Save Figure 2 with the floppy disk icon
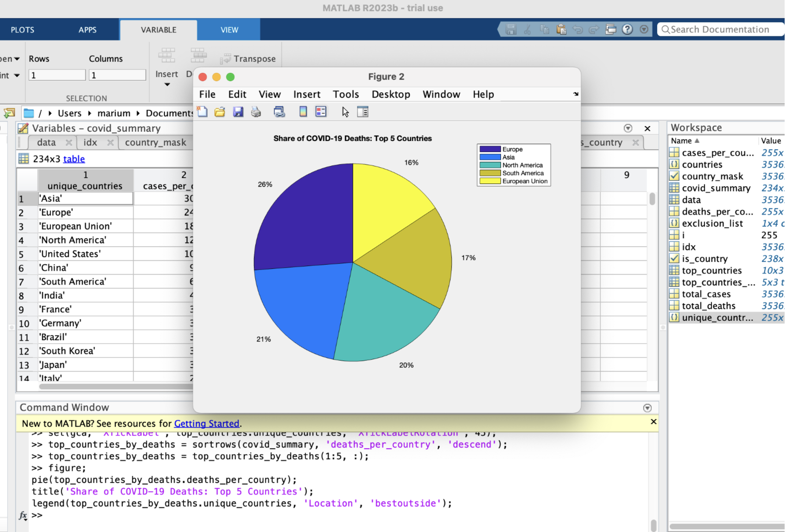The width and height of the screenshot is (788, 532). point(238,112)
